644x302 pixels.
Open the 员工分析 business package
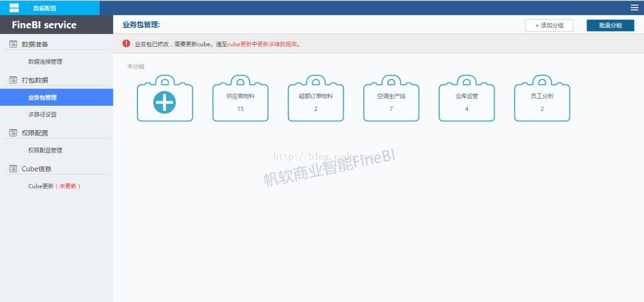coord(542,101)
